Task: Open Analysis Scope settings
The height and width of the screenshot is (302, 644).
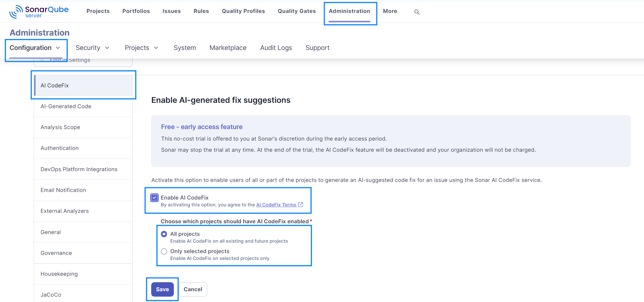Action: pyautogui.click(x=83, y=127)
